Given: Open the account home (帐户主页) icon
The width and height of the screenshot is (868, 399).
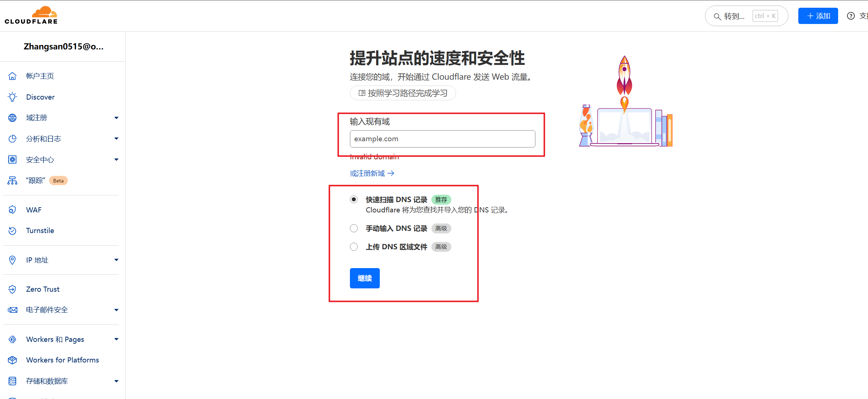Looking at the screenshot, I should [x=13, y=76].
